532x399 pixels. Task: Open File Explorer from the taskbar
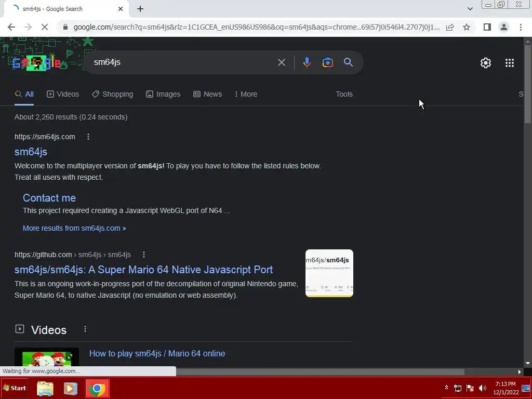tap(45, 389)
